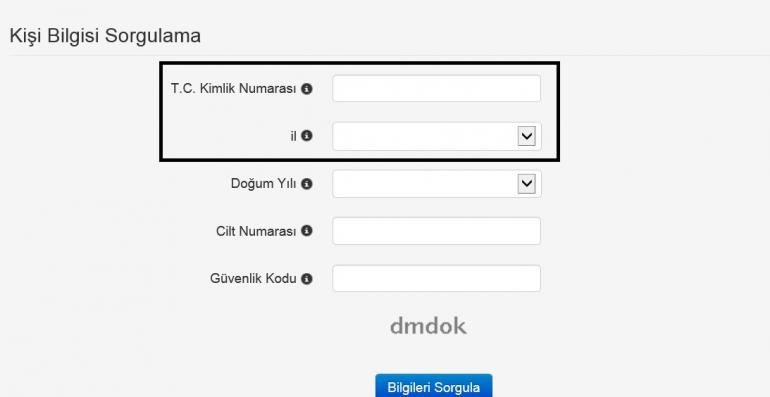Select the il field label

293,136
